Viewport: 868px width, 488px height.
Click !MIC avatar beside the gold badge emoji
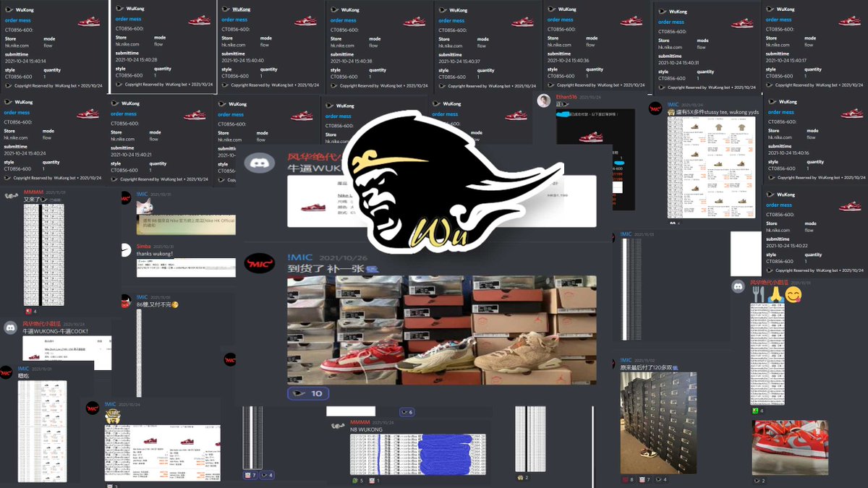pos(93,408)
